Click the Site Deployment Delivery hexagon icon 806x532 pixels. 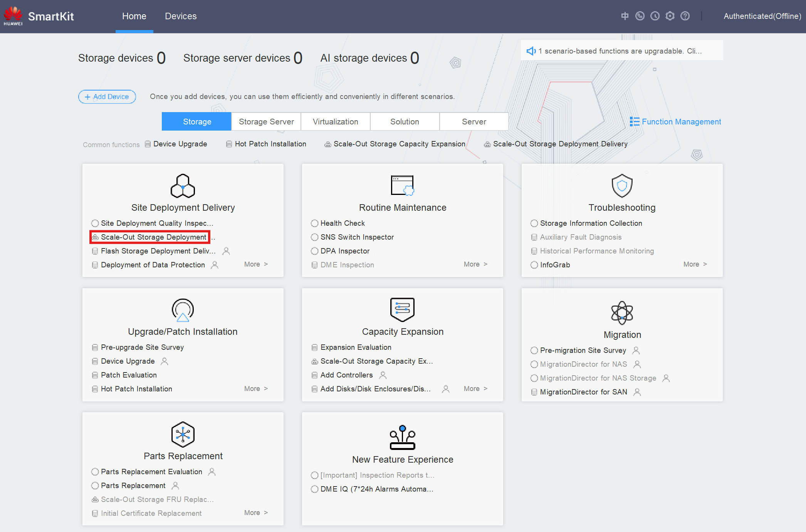pyautogui.click(x=183, y=186)
